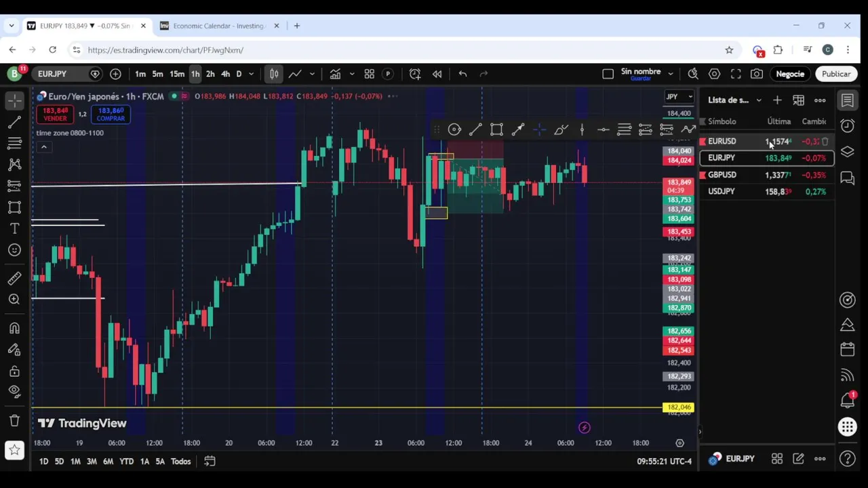Set date range to 1D

click(43, 462)
